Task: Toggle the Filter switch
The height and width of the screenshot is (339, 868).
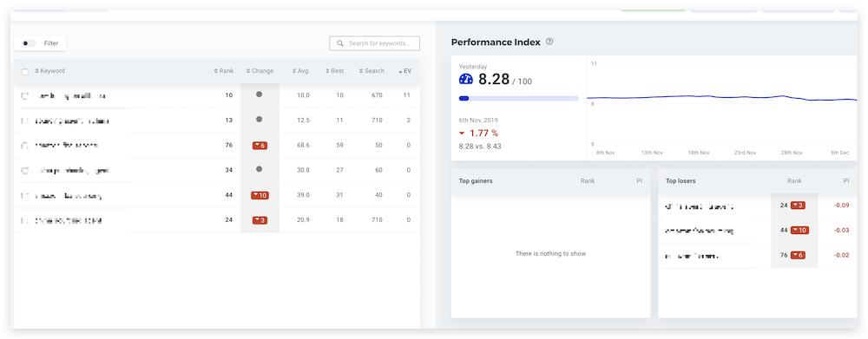Action: click(29, 43)
